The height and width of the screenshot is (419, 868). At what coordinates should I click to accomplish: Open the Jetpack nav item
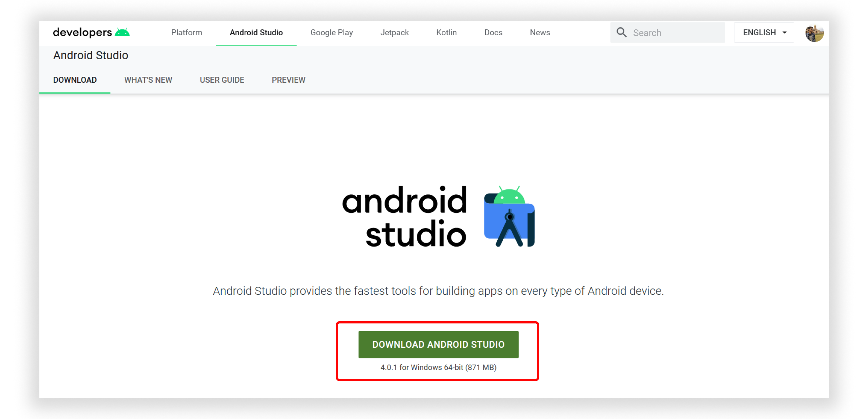click(394, 32)
